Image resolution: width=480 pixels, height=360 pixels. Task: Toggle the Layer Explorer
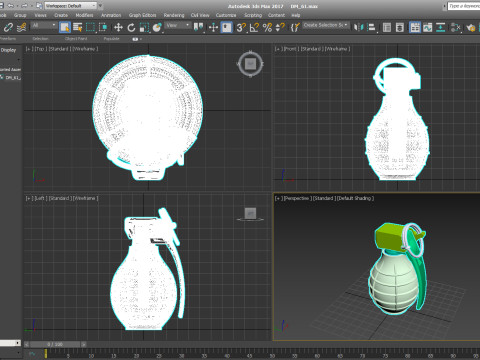point(400,27)
